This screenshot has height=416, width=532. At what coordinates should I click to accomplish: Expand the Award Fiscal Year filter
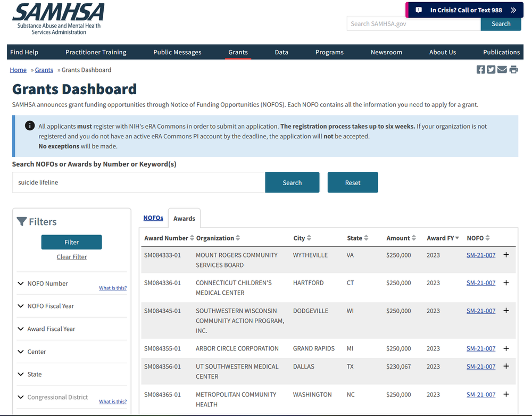(46, 329)
